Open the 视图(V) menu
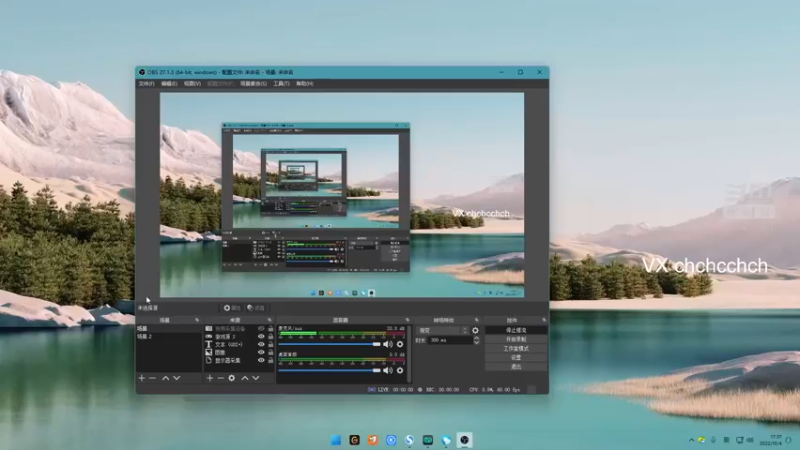The width and height of the screenshot is (800, 450). [x=192, y=84]
